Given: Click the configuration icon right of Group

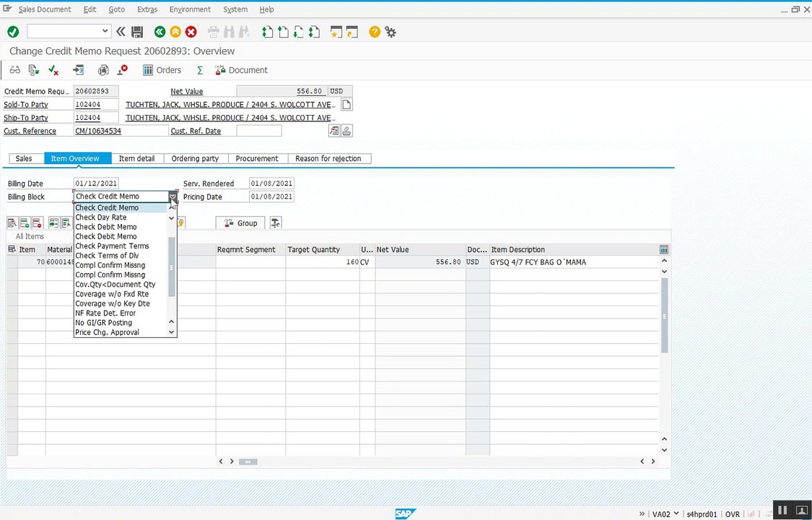Looking at the screenshot, I should coord(276,223).
